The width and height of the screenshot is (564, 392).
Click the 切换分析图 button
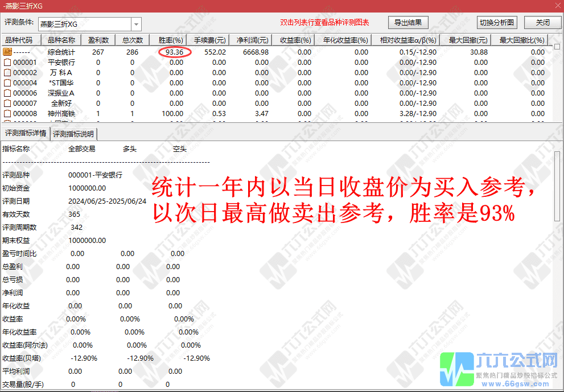498,22
